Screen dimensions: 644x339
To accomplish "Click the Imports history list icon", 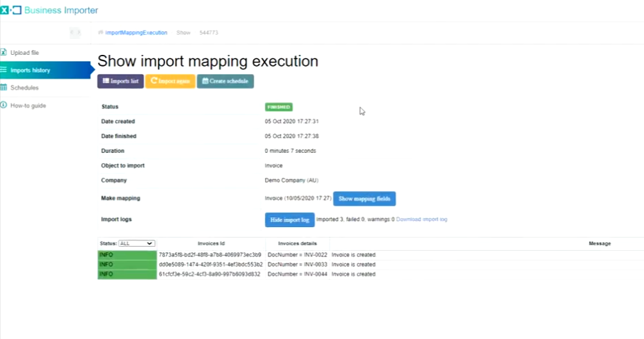I will point(4,70).
